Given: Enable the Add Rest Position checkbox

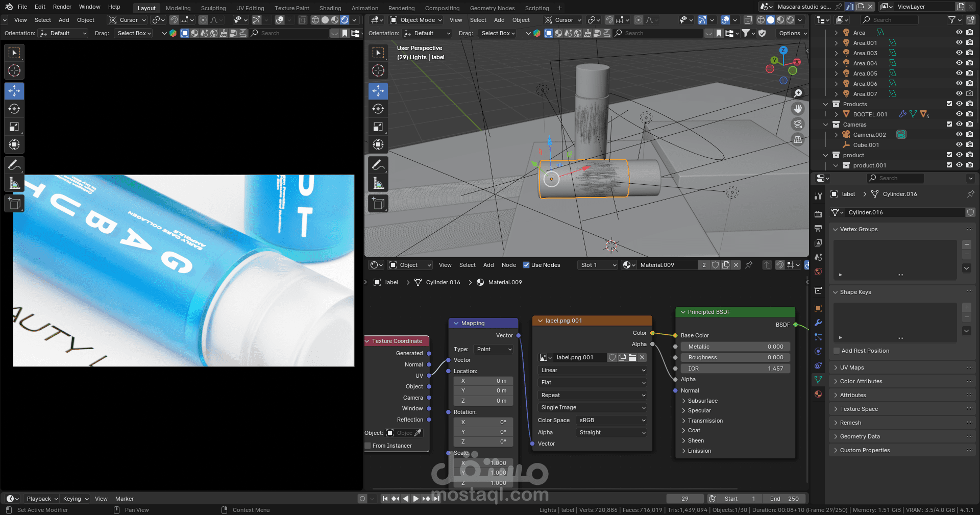Looking at the screenshot, I should click(x=837, y=351).
